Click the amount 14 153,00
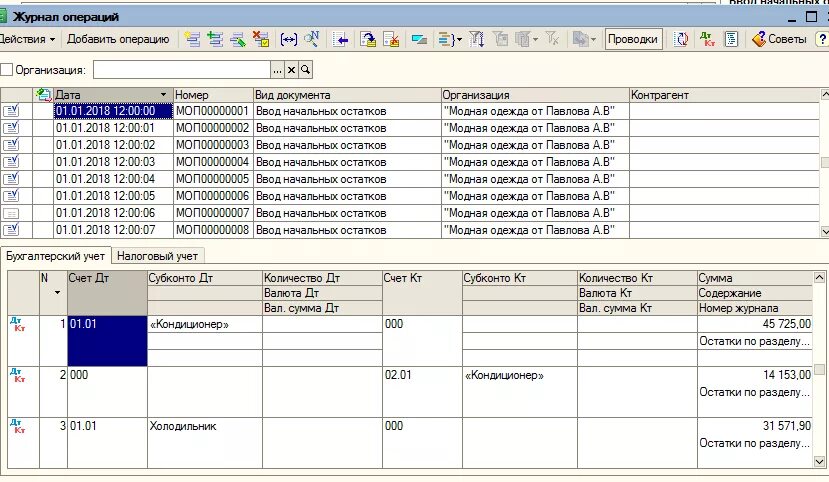Viewport: 829px width, 482px height. pyautogui.click(x=786, y=375)
